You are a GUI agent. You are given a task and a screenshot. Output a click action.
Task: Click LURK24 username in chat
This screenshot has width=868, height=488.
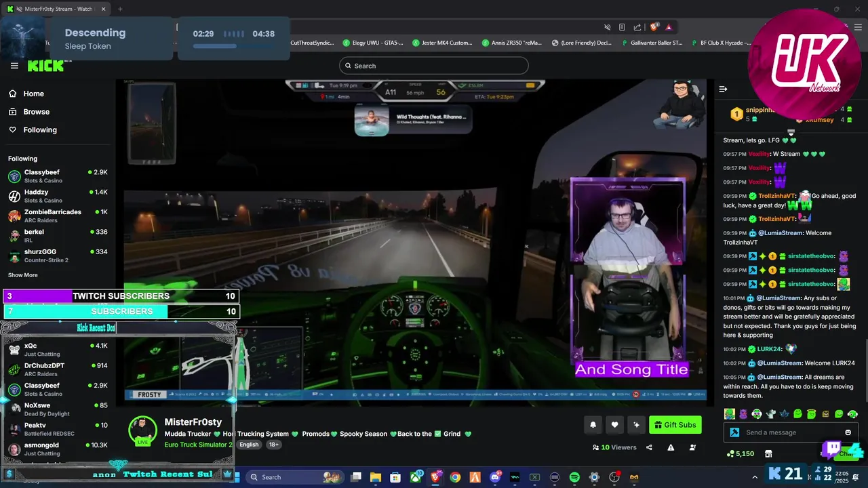(768, 349)
